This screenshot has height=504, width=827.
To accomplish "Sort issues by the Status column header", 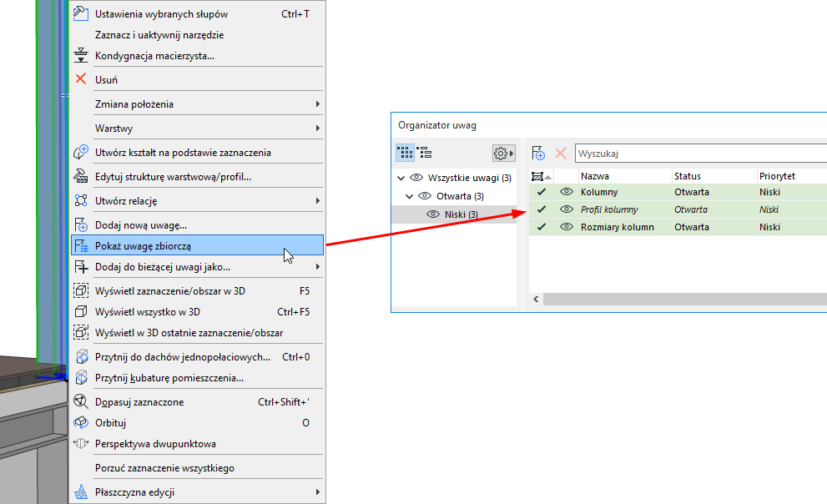I will 714,176.
